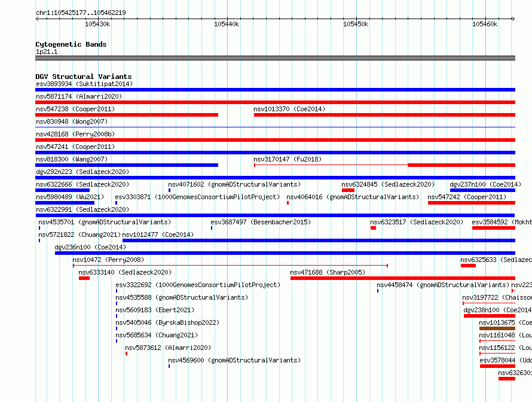Click the Cytogenetic Bands track heading

point(71,44)
